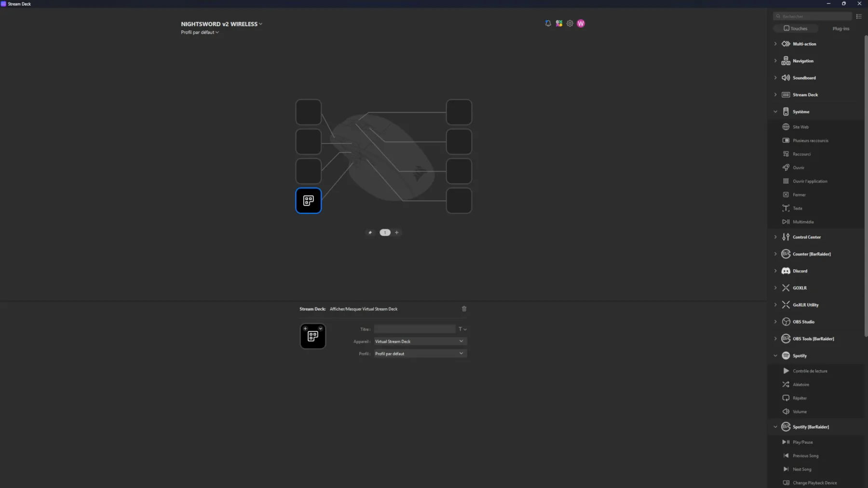The height and width of the screenshot is (488, 868).
Task: Select the bottom-right empty mouse key slot
Action: click(x=459, y=200)
